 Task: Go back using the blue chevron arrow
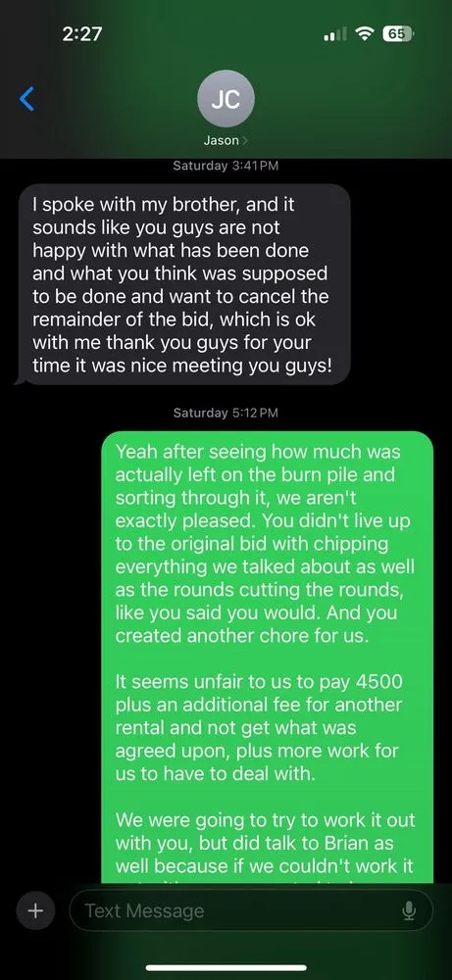[26, 99]
